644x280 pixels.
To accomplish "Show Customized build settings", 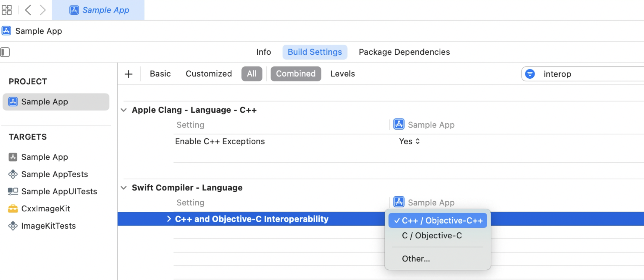I will click(x=209, y=74).
